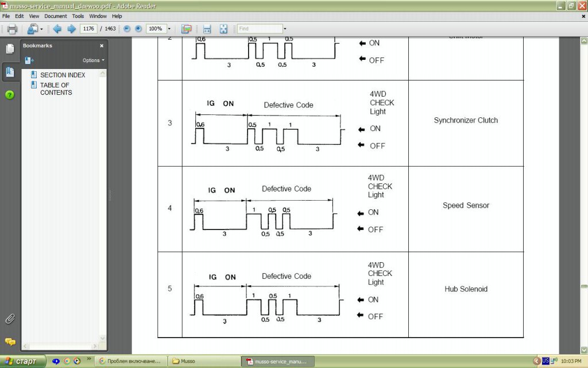Go to previous page with the left arrow

57,29
